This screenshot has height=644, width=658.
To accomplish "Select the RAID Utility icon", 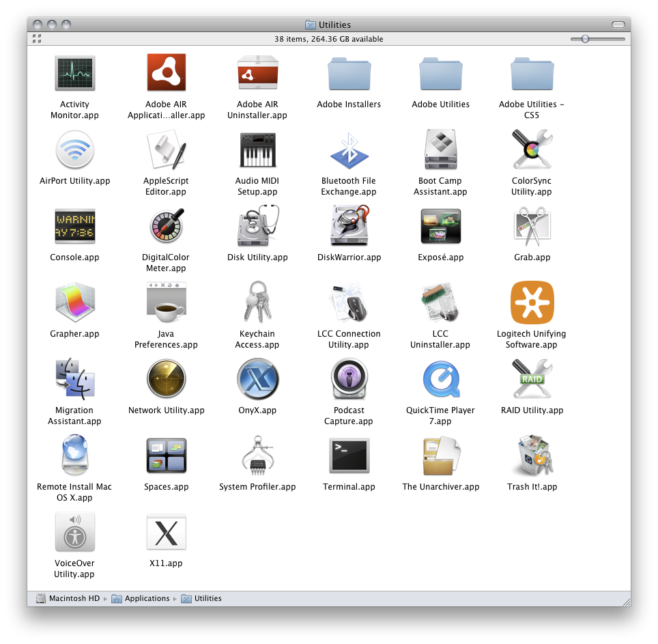I will pos(532,378).
